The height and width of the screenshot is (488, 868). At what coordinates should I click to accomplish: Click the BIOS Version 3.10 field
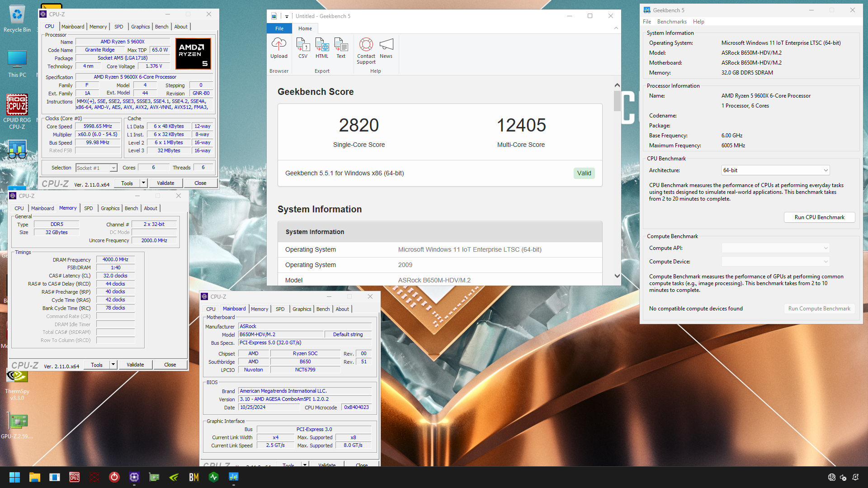point(305,399)
